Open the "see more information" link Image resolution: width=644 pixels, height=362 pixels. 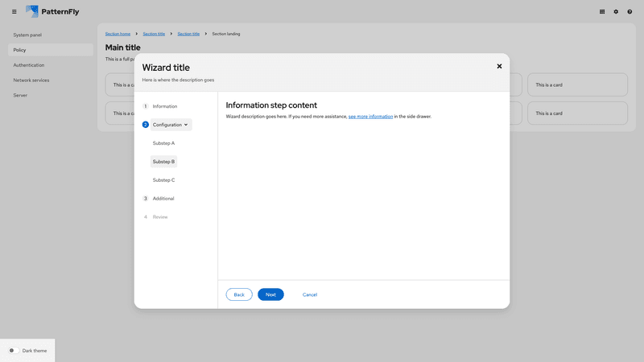[370, 117]
